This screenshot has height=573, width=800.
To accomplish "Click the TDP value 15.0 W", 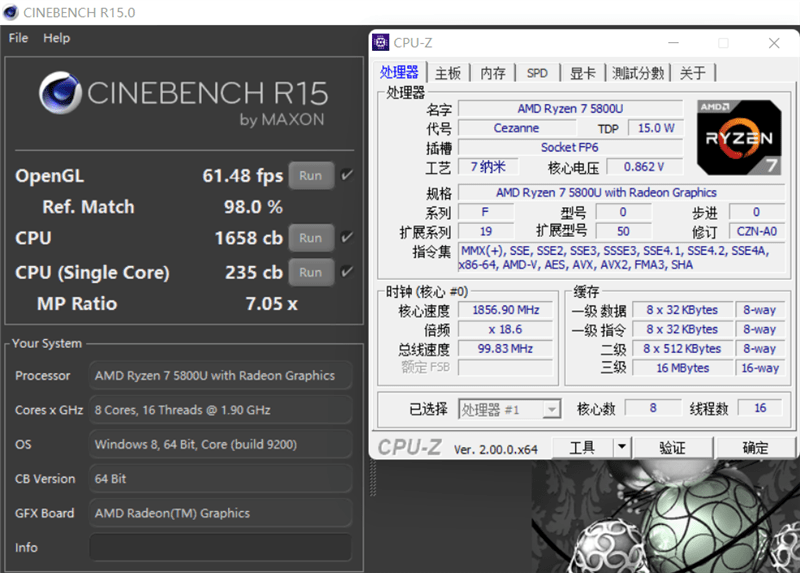I will point(656,128).
